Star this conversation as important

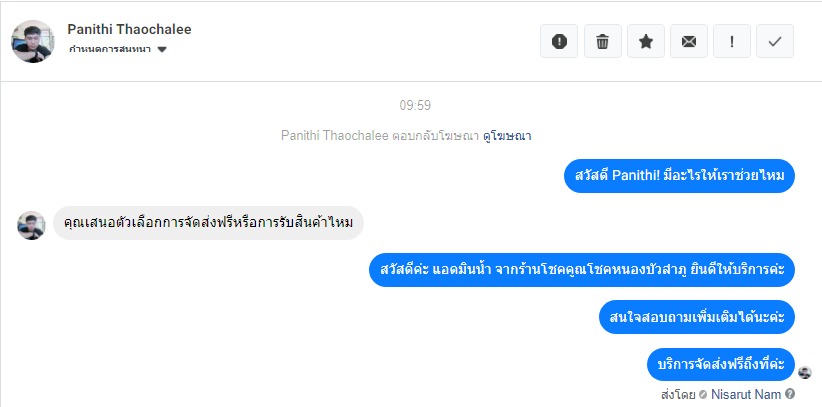coord(645,41)
